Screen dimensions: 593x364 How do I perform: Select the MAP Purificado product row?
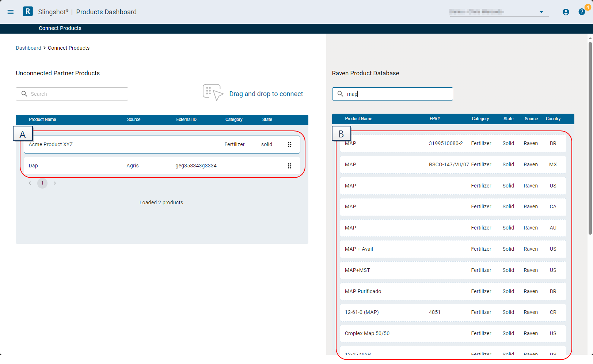tap(453, 292)
